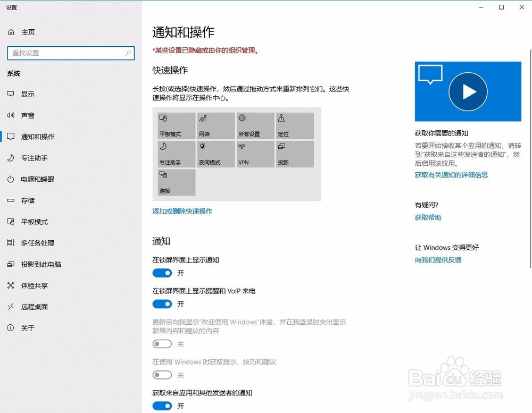This screenshot has height=413, width=532.
Task: Click the 显示 monitor icon in sidebar
Action: click(11, 94)
